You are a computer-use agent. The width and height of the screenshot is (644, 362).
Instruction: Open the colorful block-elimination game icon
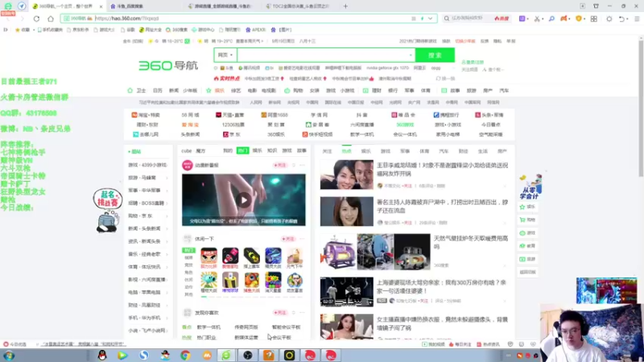coord(273,280)
